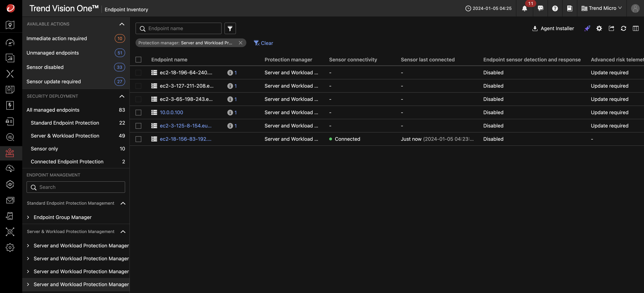The image size is (644, 293).
Task: Open the search chat sidebar icon
Action: tap(10, 137)
